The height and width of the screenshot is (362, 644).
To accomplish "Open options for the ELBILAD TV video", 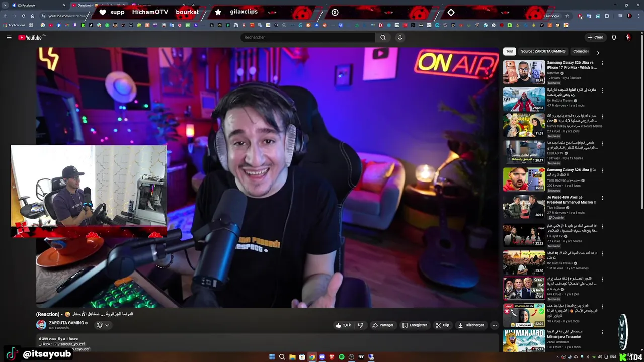I will [x=602, y=144].
